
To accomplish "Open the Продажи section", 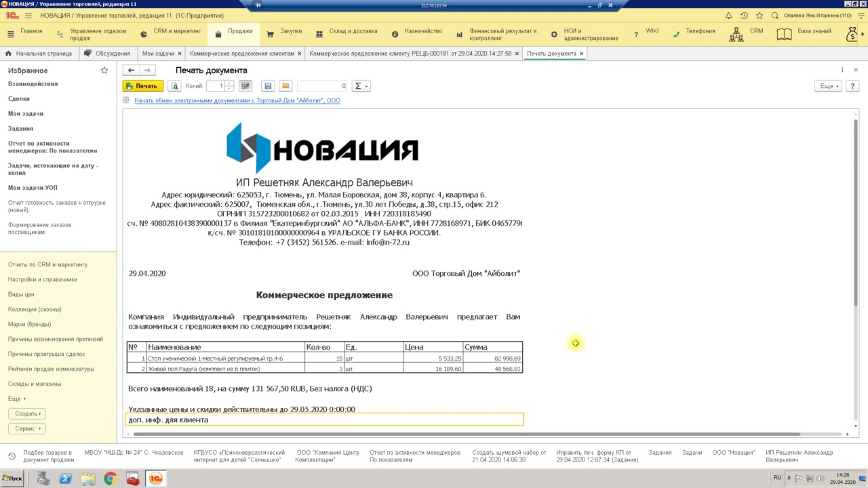I will [233, 33].
